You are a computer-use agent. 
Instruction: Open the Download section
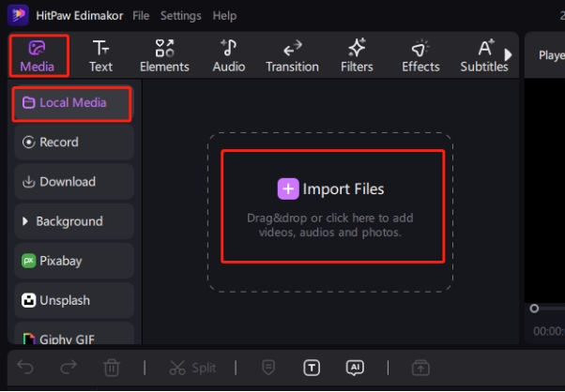tap(74, 182)
